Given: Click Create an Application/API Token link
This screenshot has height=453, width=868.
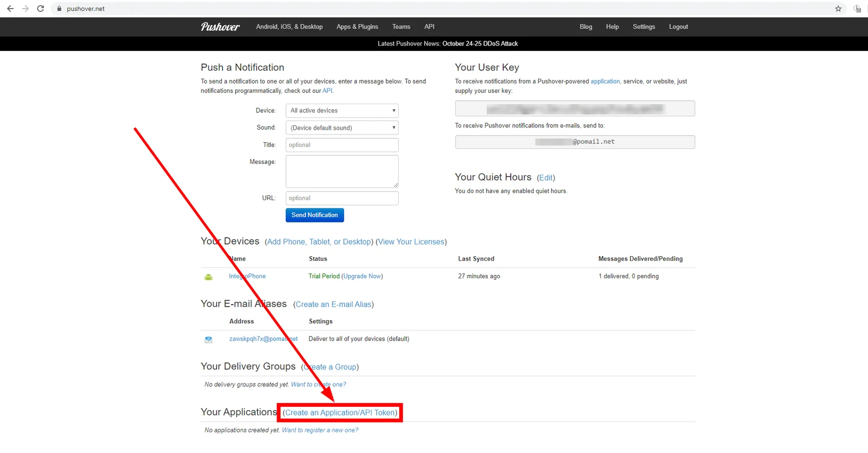Looking at the screenshot, I should point(340,413).
